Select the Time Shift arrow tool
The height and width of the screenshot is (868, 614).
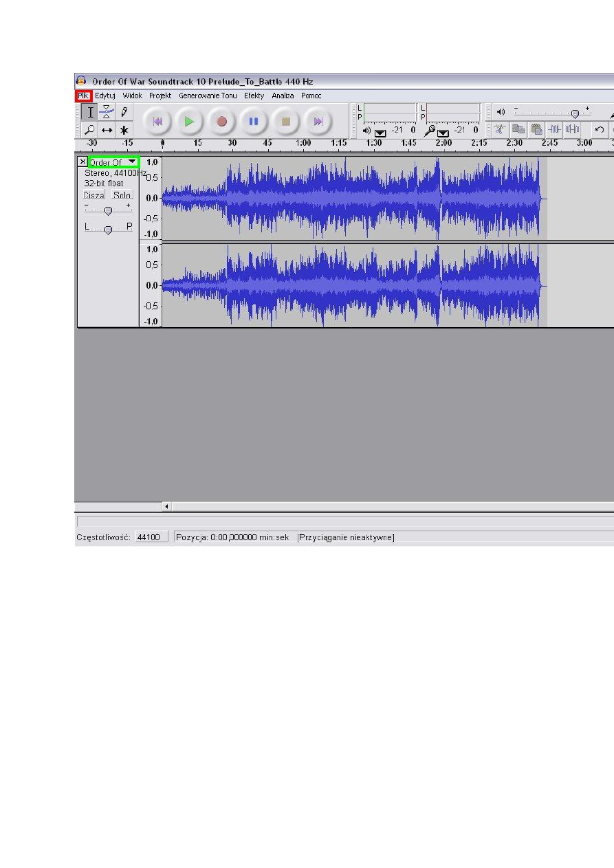pos(107,130)
